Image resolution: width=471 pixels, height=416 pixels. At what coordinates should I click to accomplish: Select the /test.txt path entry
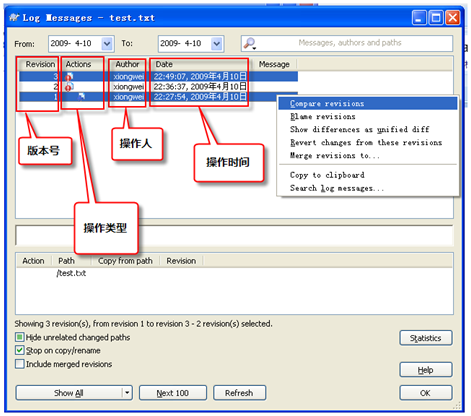click(71, 273)
